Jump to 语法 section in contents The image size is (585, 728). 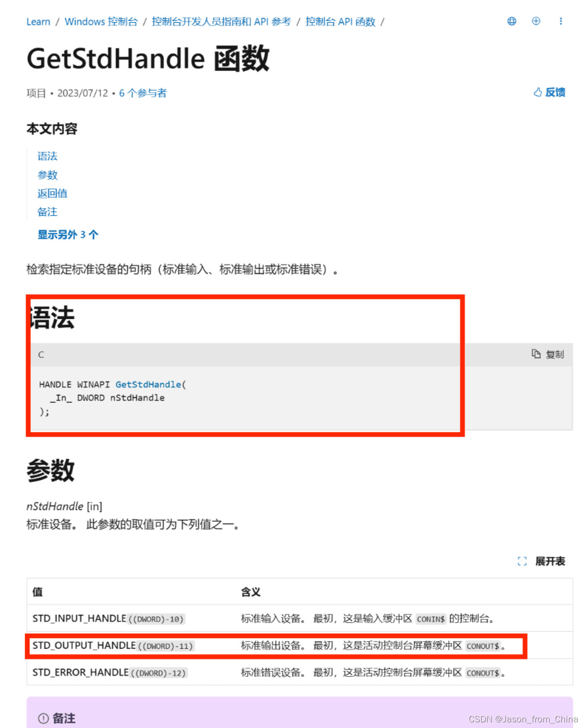[47, 156]
